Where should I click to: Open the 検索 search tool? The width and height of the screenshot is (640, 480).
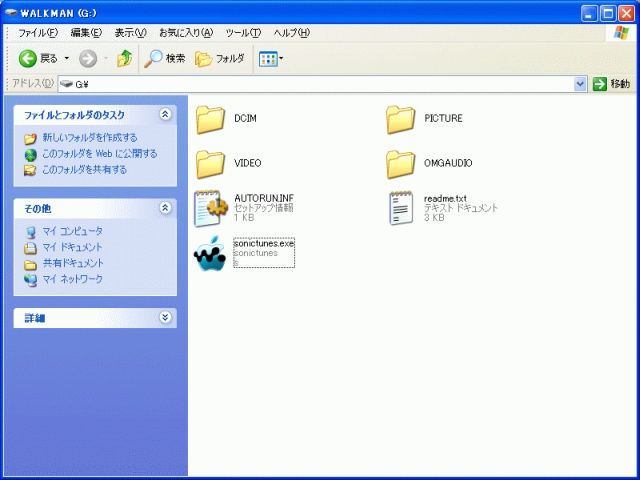(165, 59)
